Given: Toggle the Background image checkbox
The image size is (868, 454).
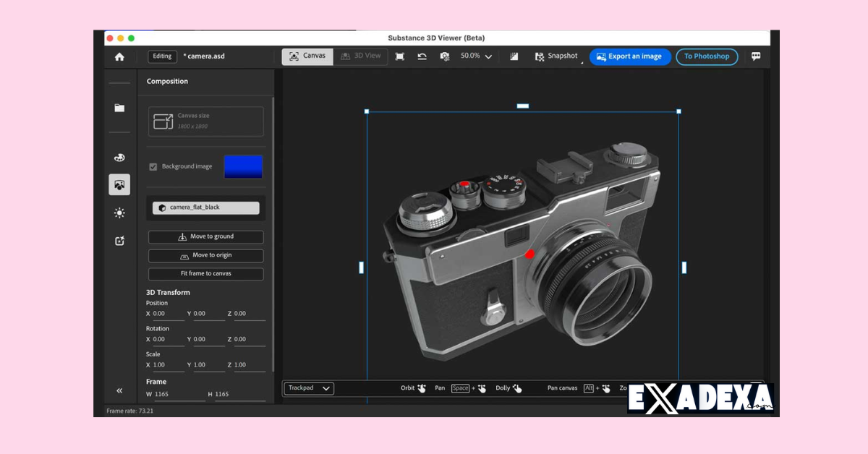Looking at the screenshot, I should click(153, 166).
